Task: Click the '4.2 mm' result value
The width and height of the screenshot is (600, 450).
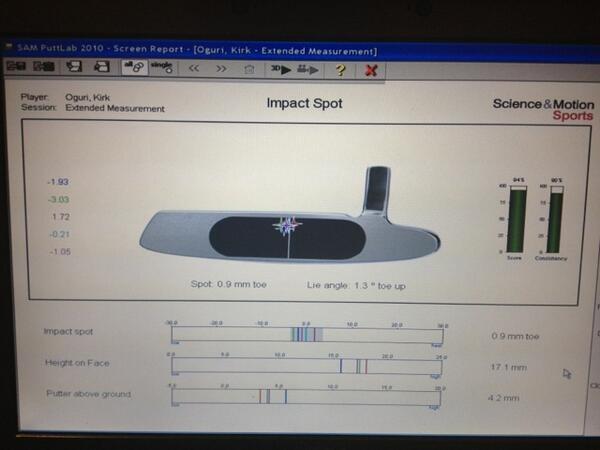Action: point(504,398)
